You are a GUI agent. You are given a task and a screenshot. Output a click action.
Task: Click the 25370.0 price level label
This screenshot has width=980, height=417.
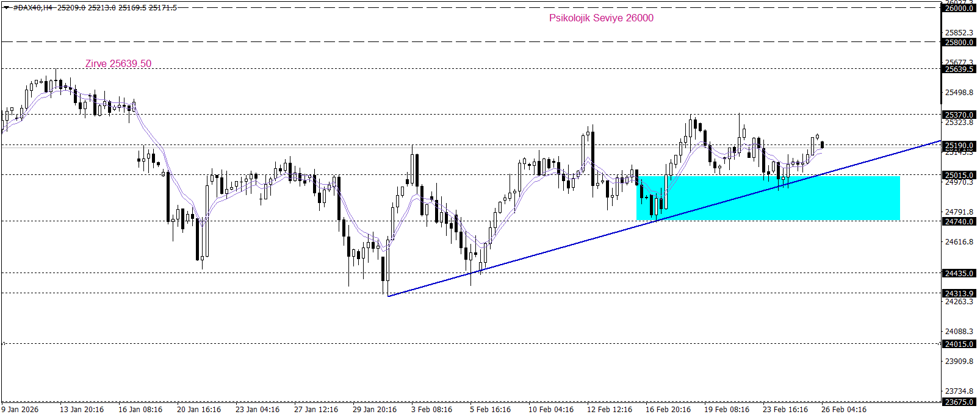(x=959, y=115)
